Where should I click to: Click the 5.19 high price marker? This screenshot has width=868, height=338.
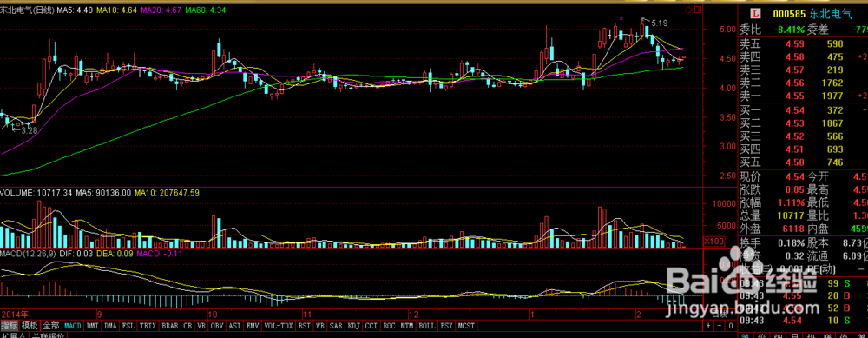coord(660,23)
